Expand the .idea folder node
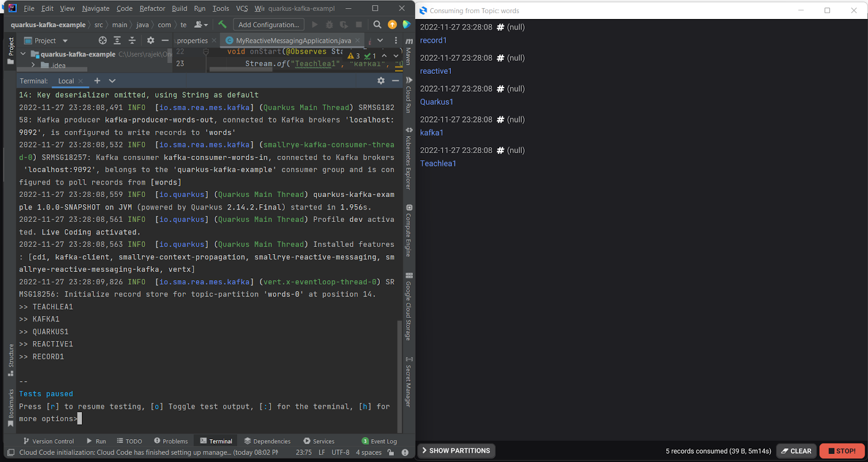 pos(33,65)
